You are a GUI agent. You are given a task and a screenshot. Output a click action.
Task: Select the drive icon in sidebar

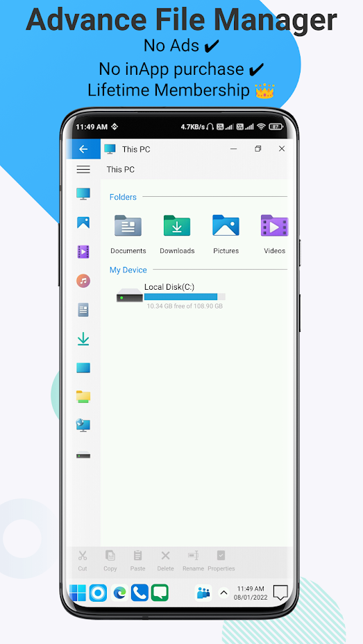tap(83, 455)
